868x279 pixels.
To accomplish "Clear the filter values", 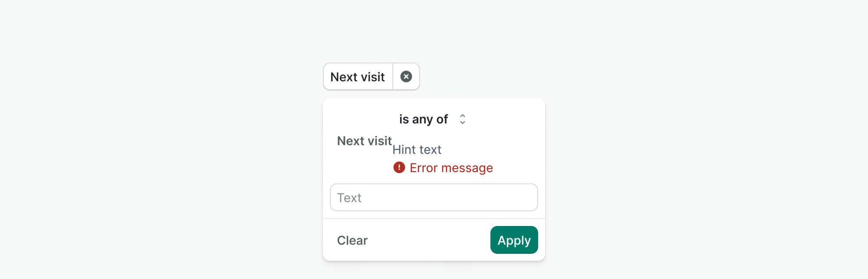I will pos(352,240).
